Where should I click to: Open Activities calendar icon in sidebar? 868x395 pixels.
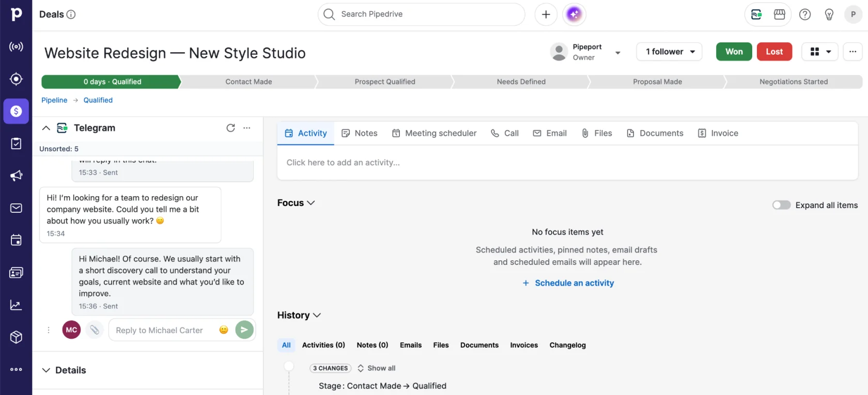pos(16,240)
